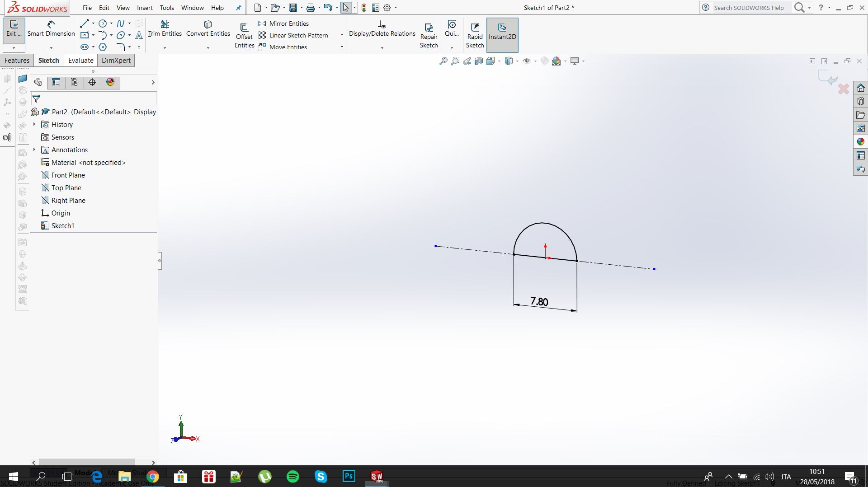
Task: Open the SOLIDWORKS Resources home pane
Action: pos(860,88)
